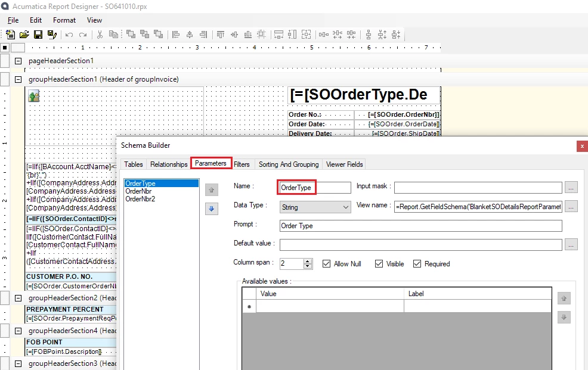Click the Prompt input field

pos(421,226)
